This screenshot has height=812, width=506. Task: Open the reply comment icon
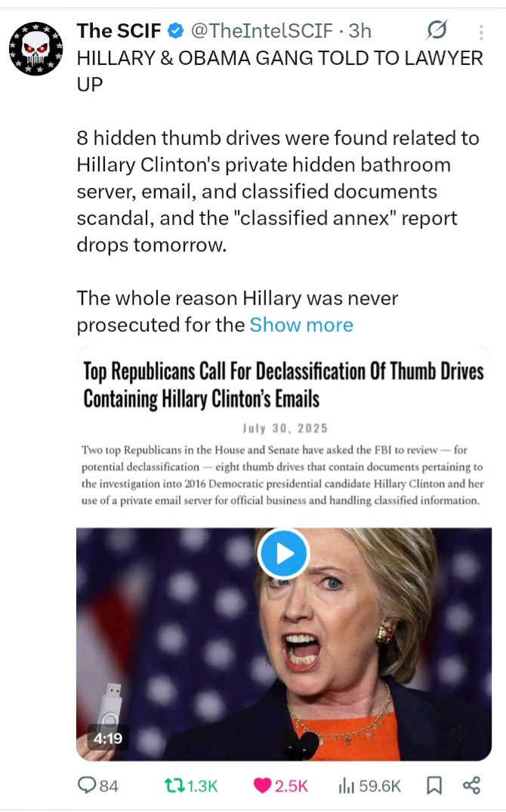coord(85,785)
